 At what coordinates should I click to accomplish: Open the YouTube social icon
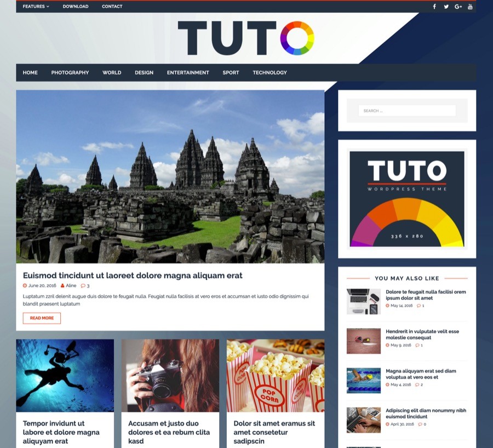(x=470, y=6)
